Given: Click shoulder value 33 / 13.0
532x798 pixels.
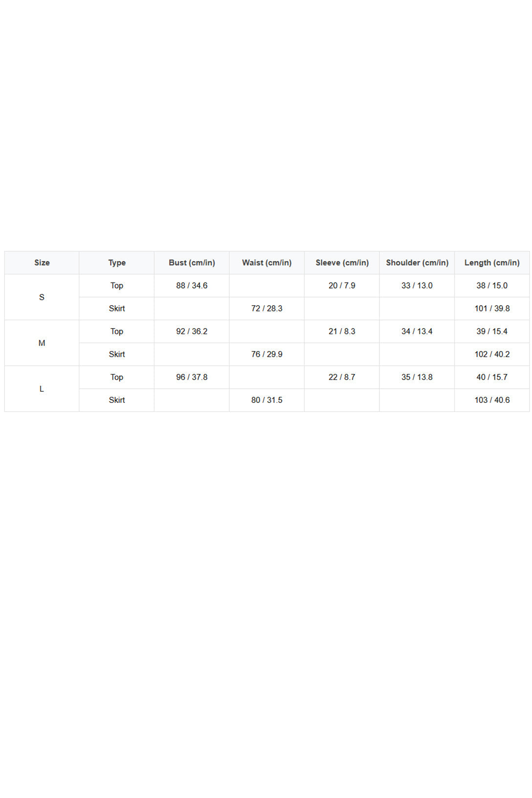Looking at the screenshot, I should click(417, 286).
